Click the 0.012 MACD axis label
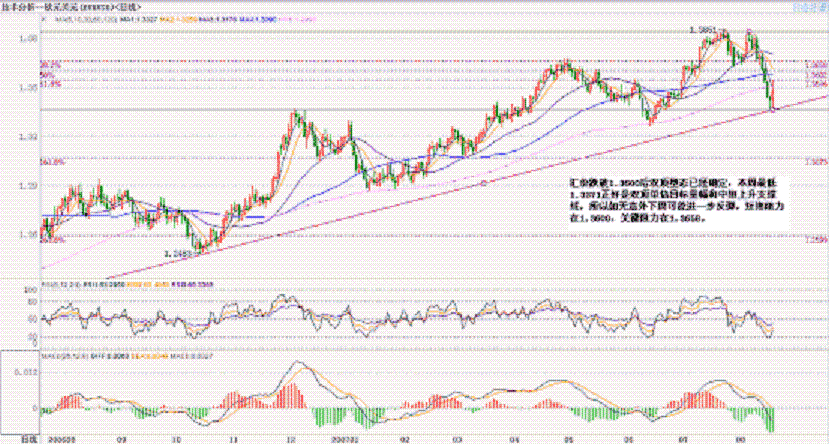This screenshot has width=829, height=444. coord(26,373)
